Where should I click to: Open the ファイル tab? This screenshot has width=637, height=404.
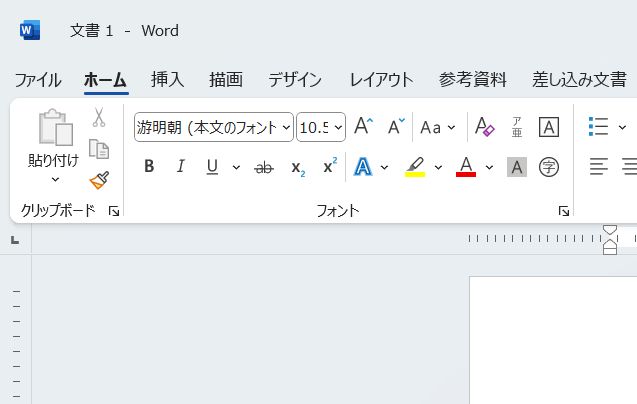click(x=38, y=80)
